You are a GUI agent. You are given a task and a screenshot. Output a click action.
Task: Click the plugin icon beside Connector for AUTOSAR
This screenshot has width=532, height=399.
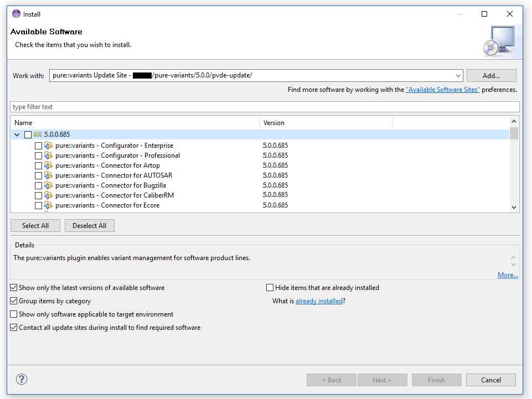(49, 175)
